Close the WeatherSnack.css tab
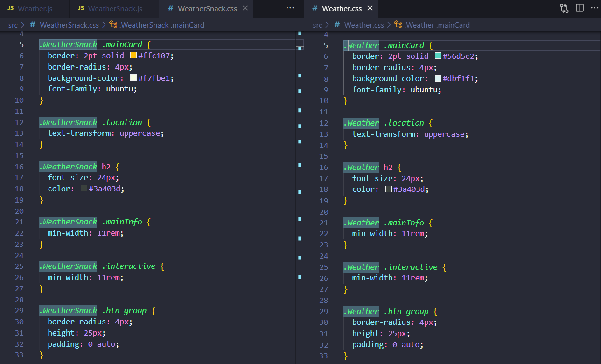The width and height of the screenshot is (601, 364). point(245,8)
